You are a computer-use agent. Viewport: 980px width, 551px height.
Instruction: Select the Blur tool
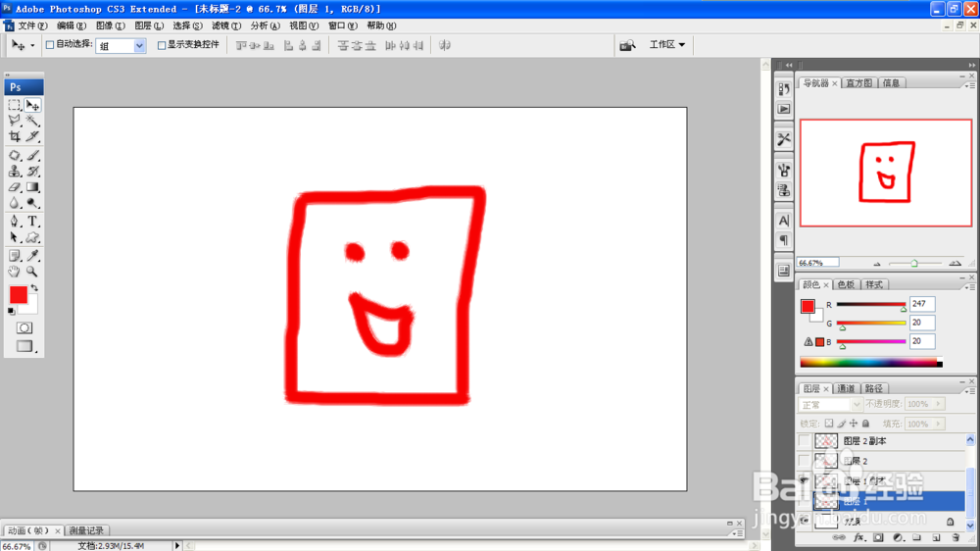coord(15,203)
